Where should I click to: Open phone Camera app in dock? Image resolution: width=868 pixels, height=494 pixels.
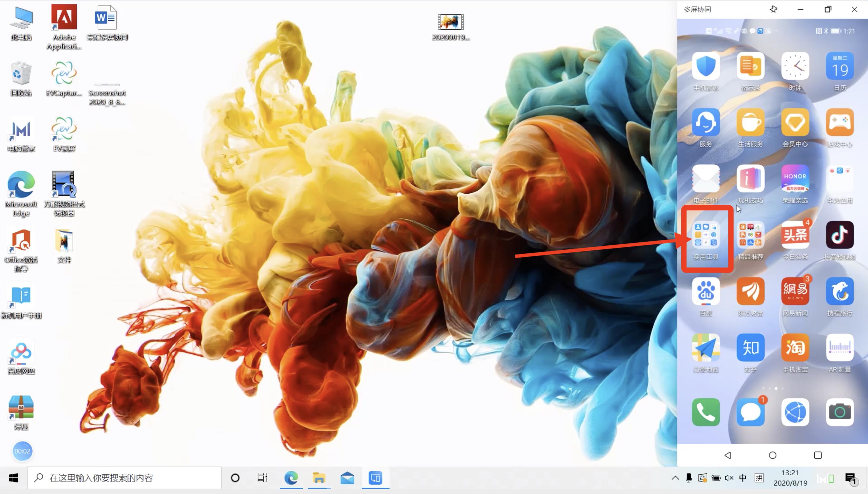pyautogui.click(x=840, y=412)
